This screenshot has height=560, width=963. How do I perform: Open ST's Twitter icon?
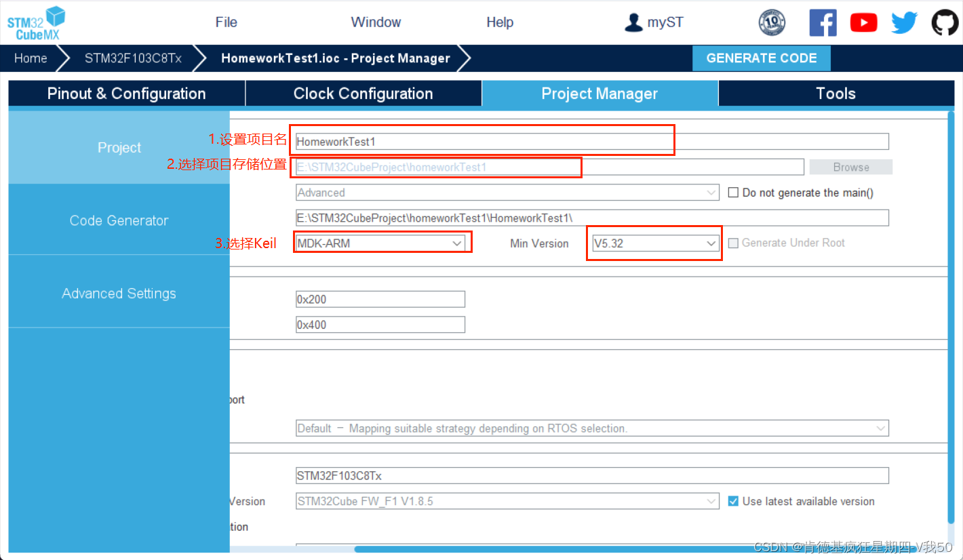pyautogui.click(x=904, y=22)
